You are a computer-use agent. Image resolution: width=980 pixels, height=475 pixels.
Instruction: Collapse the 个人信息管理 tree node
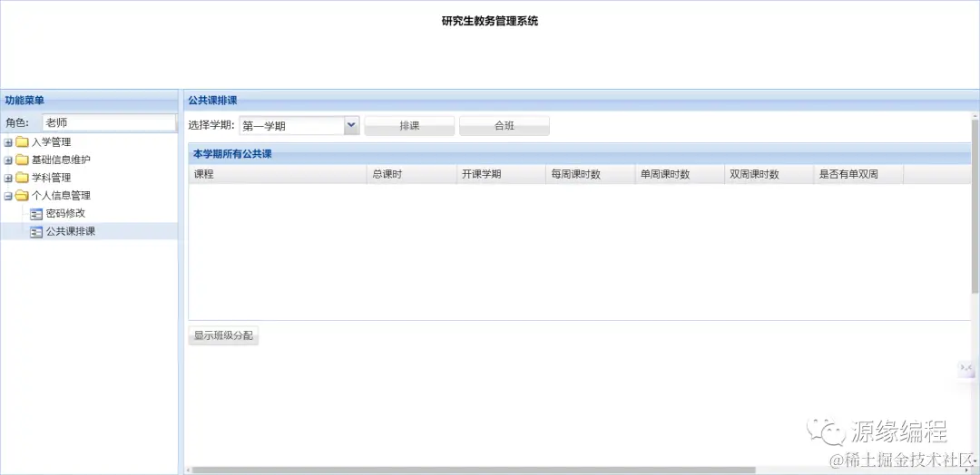(x=8, y=196)
